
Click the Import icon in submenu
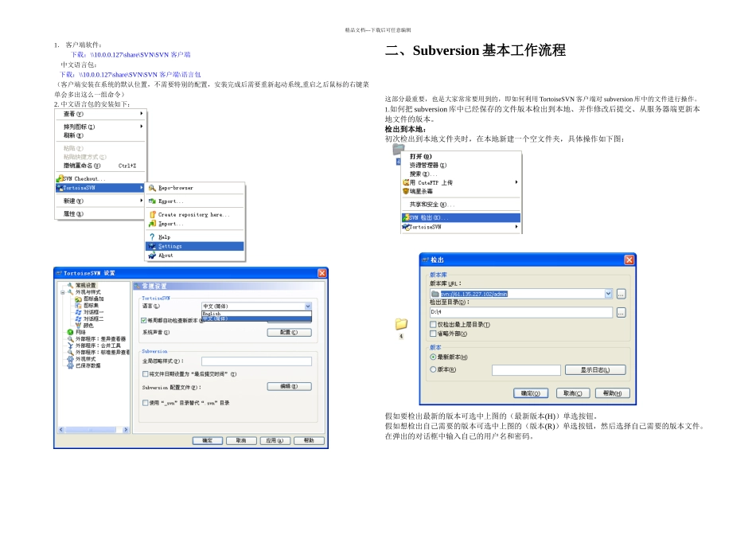point(152,224)
